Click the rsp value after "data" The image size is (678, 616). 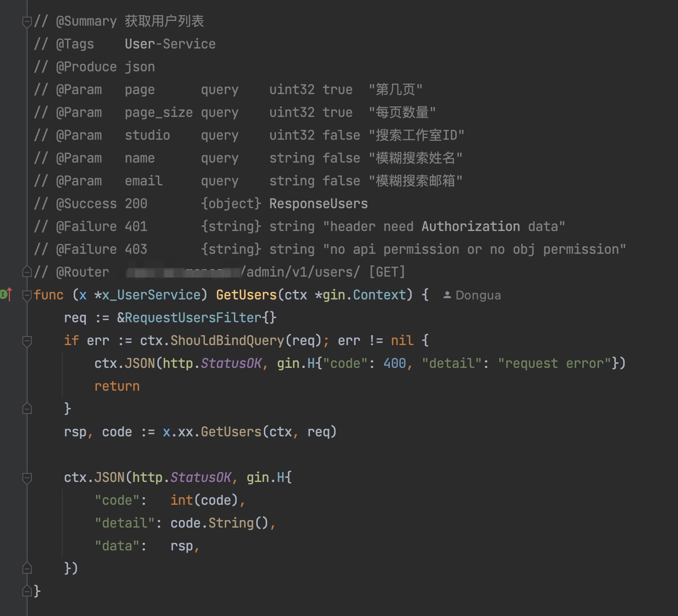[182, 547]
